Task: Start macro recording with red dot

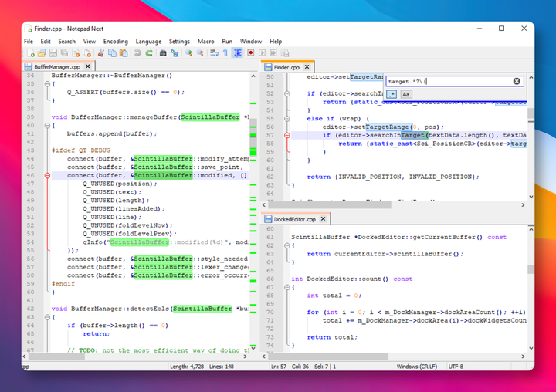Action: pyautogui.click(x=251, y=52)
